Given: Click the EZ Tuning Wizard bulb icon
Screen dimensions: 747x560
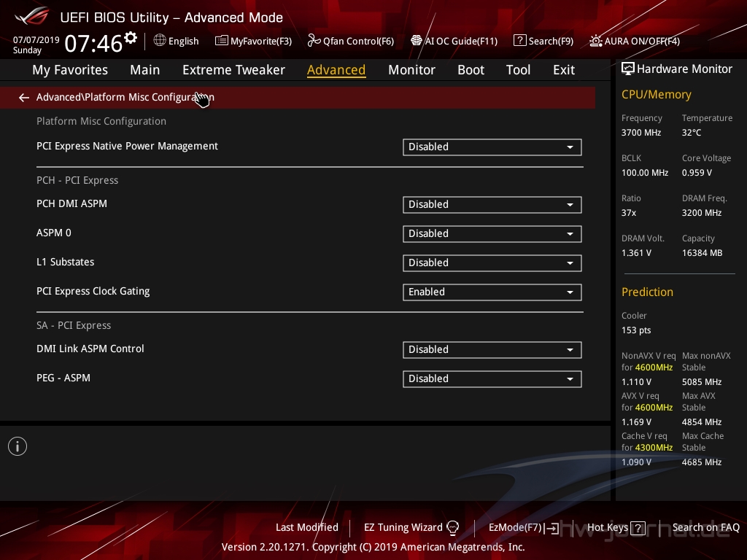Looking at the screenshot, I should [452, 527].
